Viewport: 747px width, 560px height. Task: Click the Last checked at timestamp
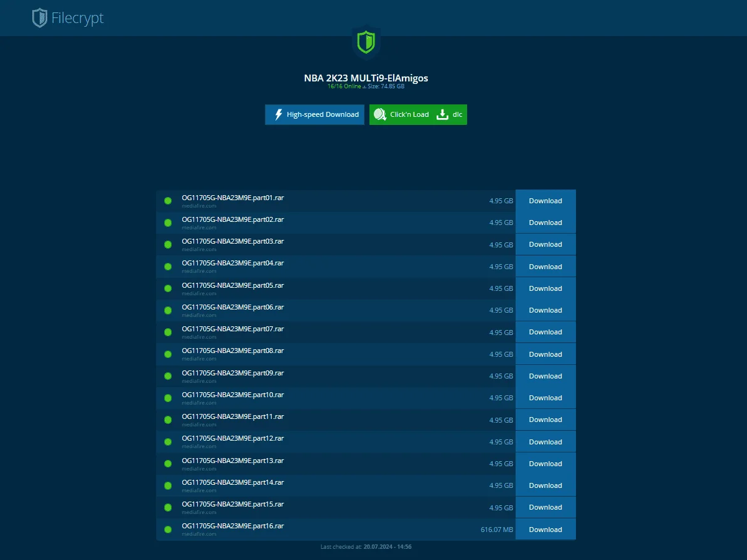(366, 547)
